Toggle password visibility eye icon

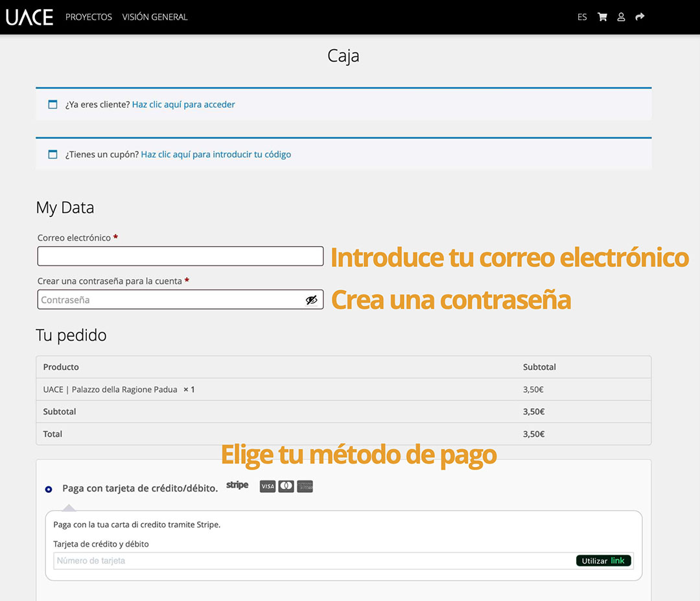point(312,300)
